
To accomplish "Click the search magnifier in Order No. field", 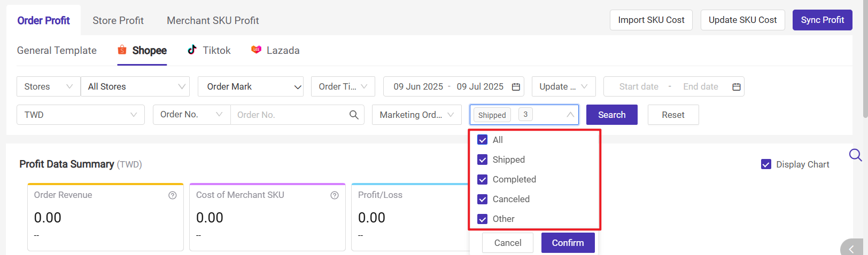I will (x=354, y=115).
